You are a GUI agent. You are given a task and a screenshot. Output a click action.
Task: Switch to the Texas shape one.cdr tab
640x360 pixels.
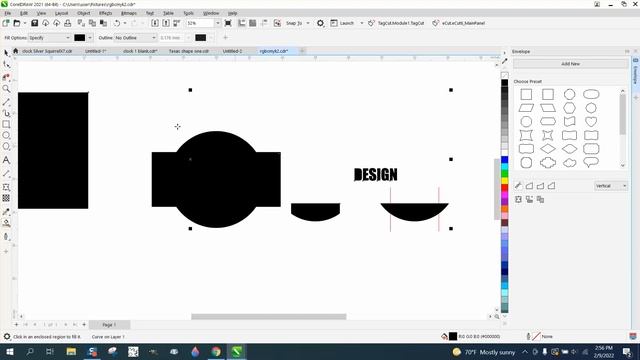(189, 51)
